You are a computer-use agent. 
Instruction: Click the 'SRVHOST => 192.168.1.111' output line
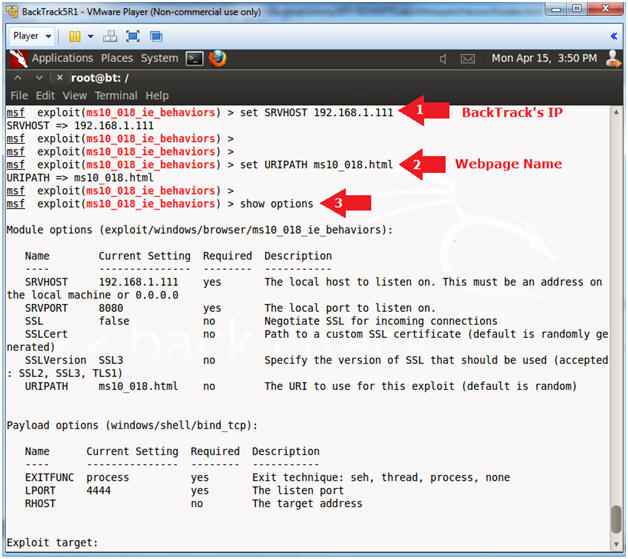point(80,126)
